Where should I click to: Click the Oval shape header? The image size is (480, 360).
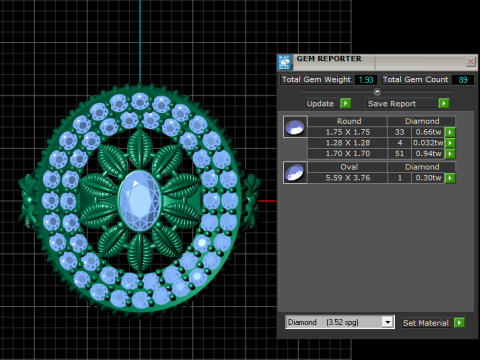348,167
